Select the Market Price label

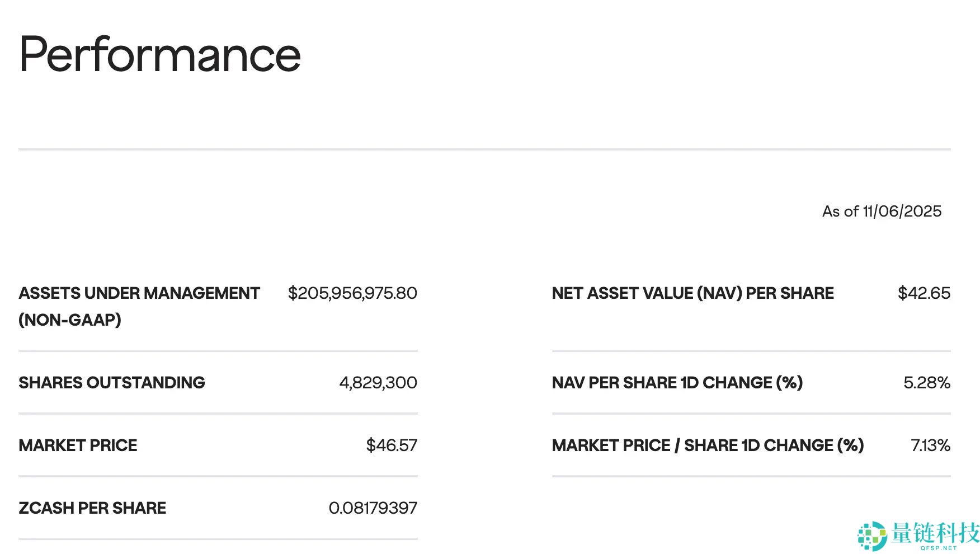click(x=78, y=445)
